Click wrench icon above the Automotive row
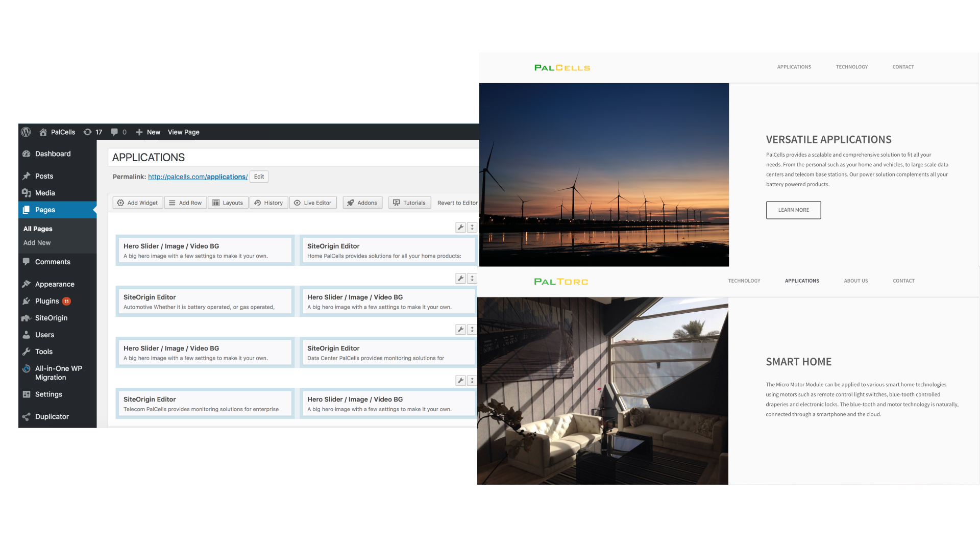This screenshot has height=551, width=980. tap(460, 279)
